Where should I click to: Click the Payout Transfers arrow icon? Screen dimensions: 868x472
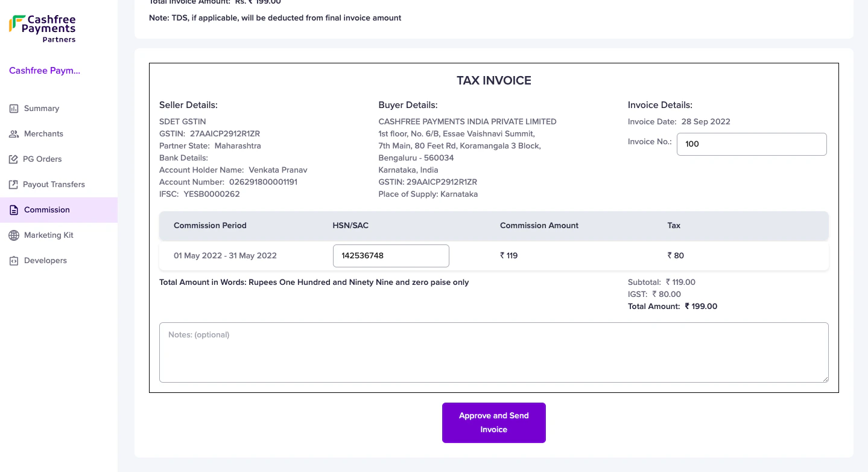tap(13, 185)
